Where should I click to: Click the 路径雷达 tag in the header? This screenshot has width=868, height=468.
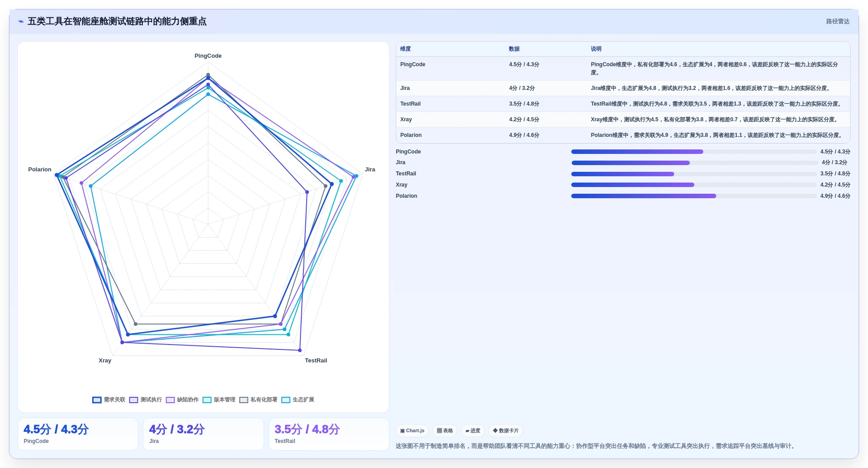click(838, 21)
